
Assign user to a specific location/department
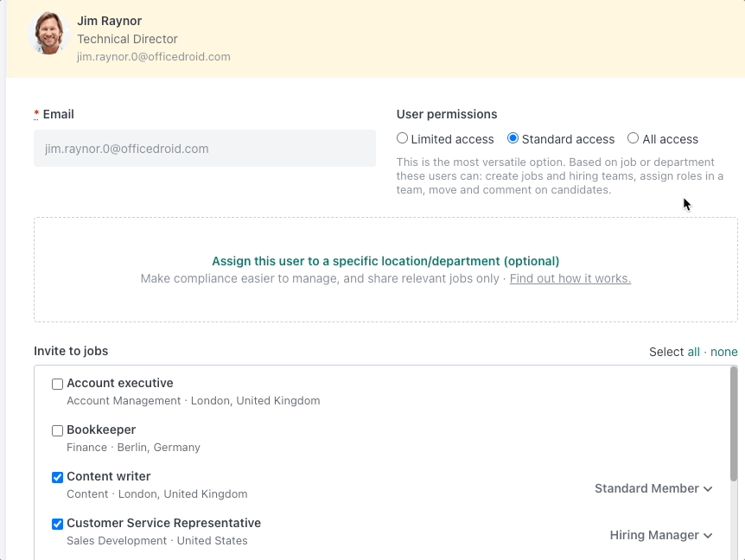pos(385,261)
